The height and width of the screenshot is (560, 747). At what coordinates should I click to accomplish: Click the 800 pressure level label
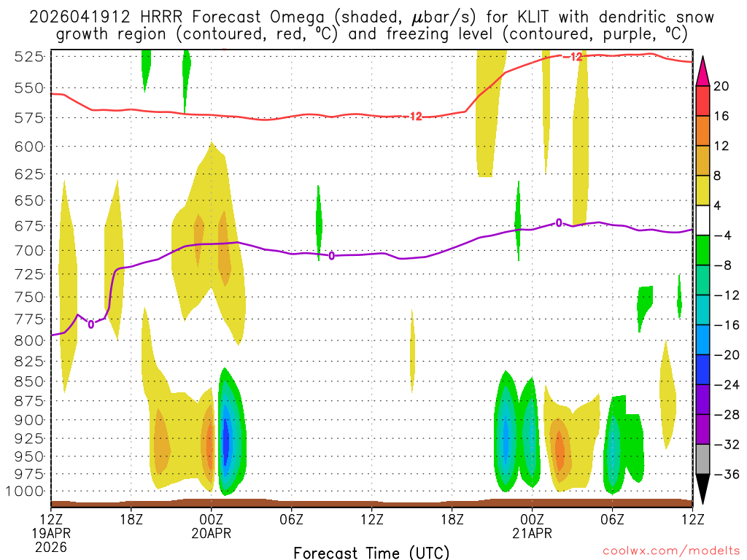point(29,341)
